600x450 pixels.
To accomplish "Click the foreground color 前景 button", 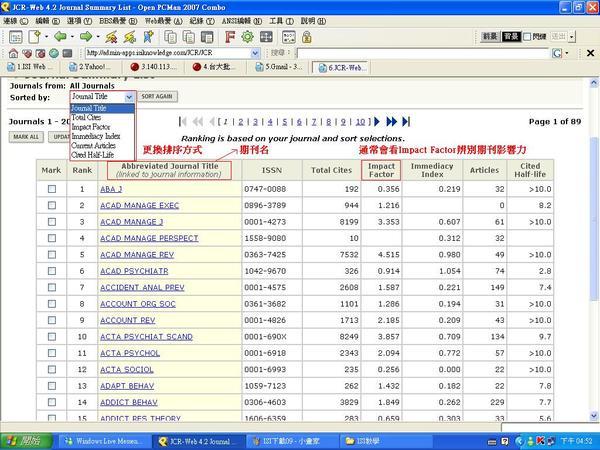I will (490, 37).
